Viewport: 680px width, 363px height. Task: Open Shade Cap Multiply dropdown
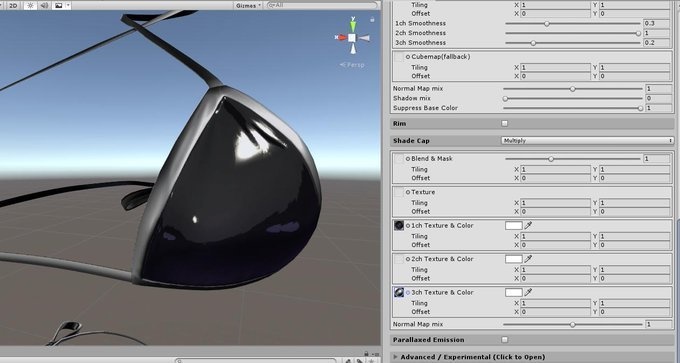click(x=587, y=141)
